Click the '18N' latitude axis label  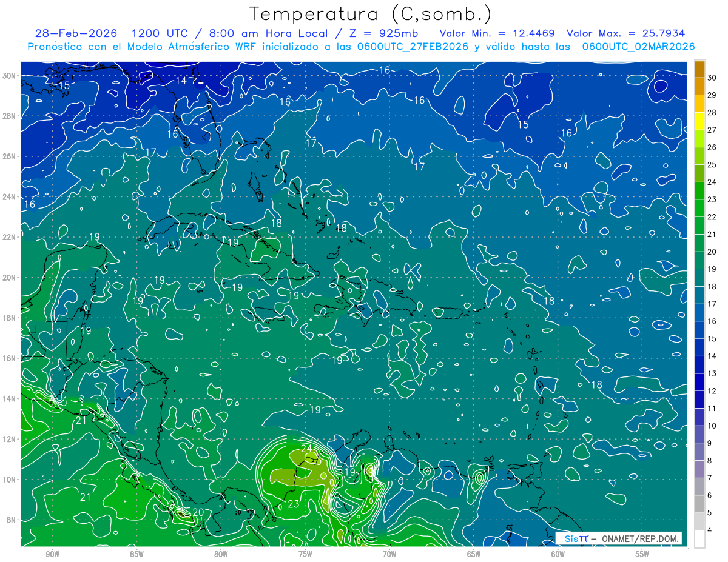point(9,318)
